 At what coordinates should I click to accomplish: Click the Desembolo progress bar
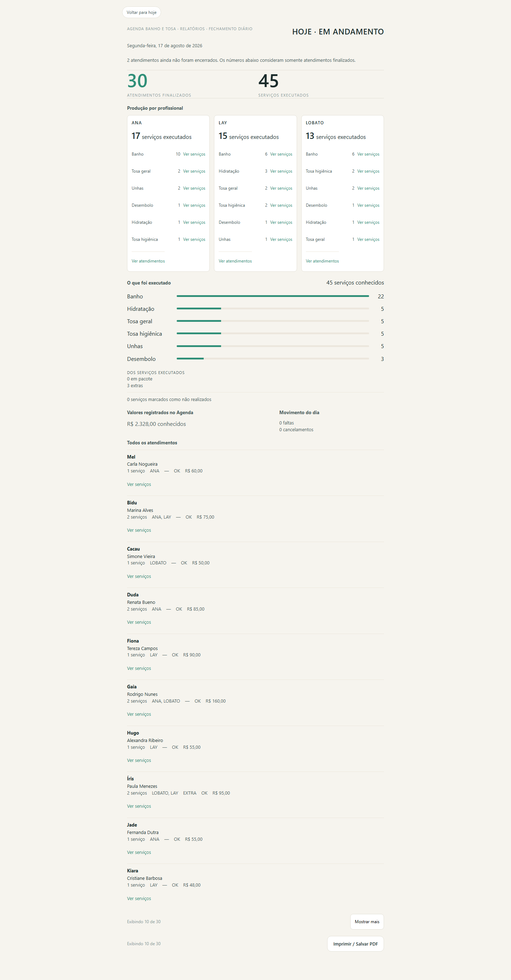pos(273,358)
